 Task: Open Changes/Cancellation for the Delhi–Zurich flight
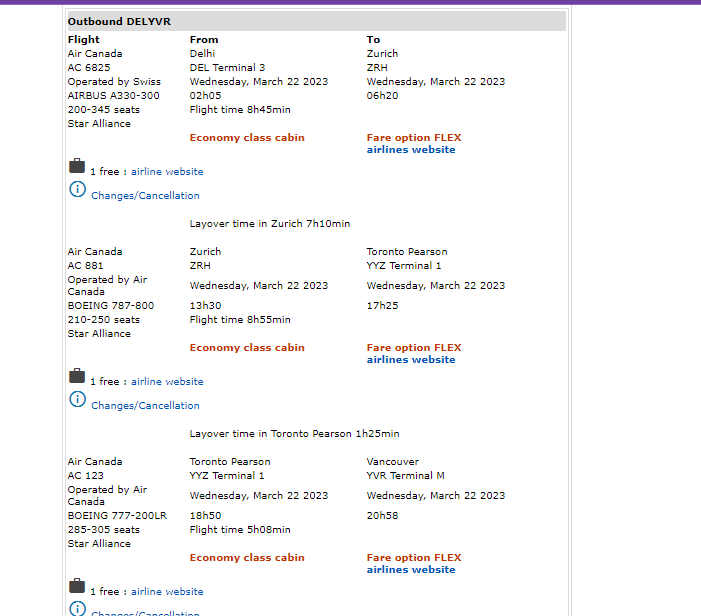145,196
